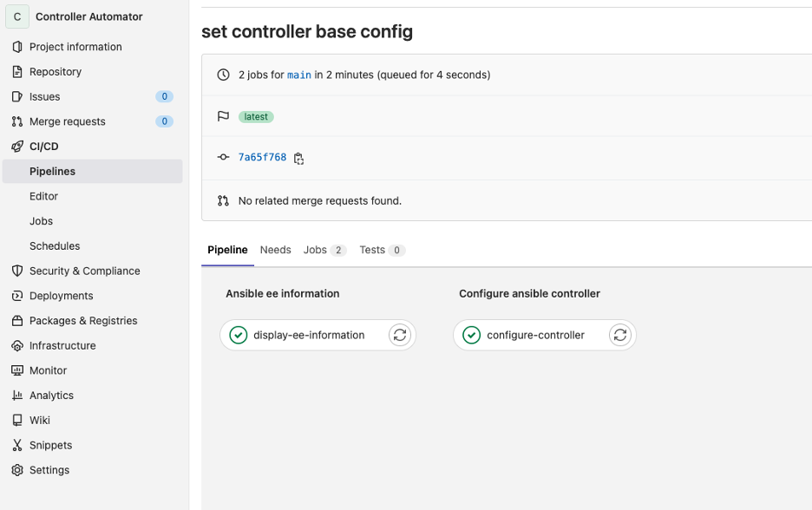The image size is (812, 510).
Task: Open the display-ee-information job details
Action: pos(308,335)
